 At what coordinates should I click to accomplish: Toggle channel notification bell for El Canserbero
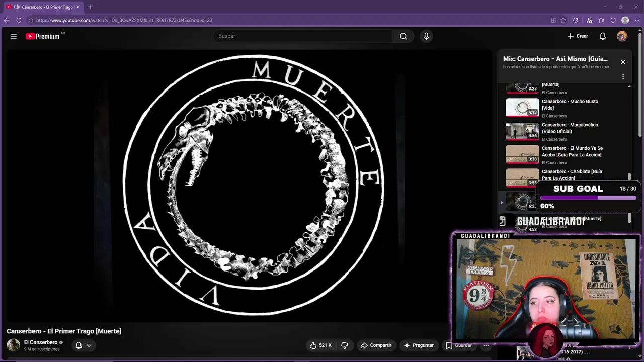coord(78,345)
